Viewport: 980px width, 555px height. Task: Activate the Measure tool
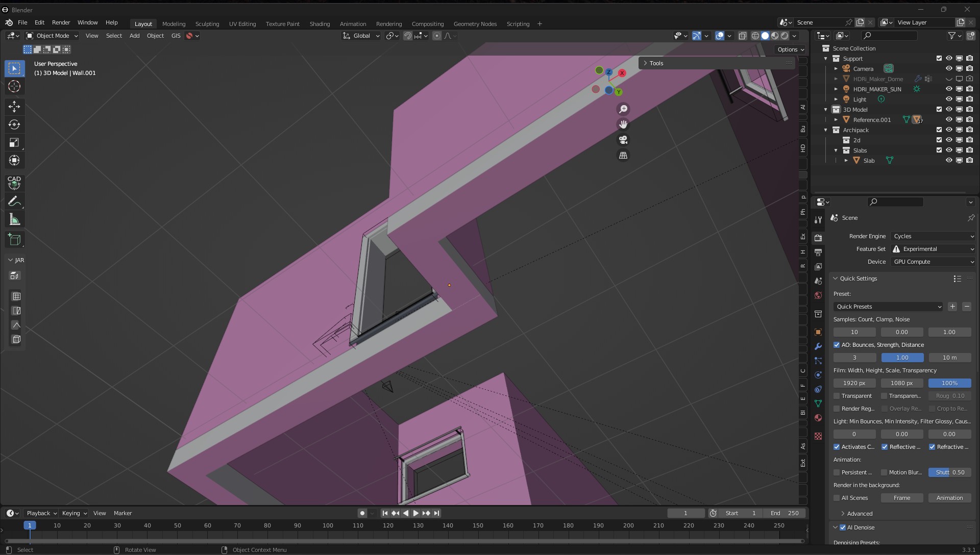coord(14,220)
